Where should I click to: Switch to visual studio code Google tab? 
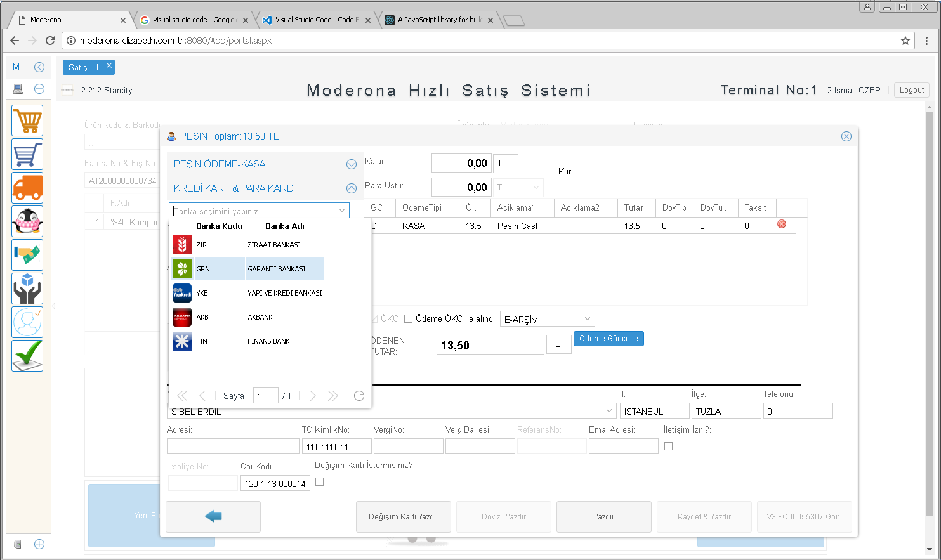point(194,20)
